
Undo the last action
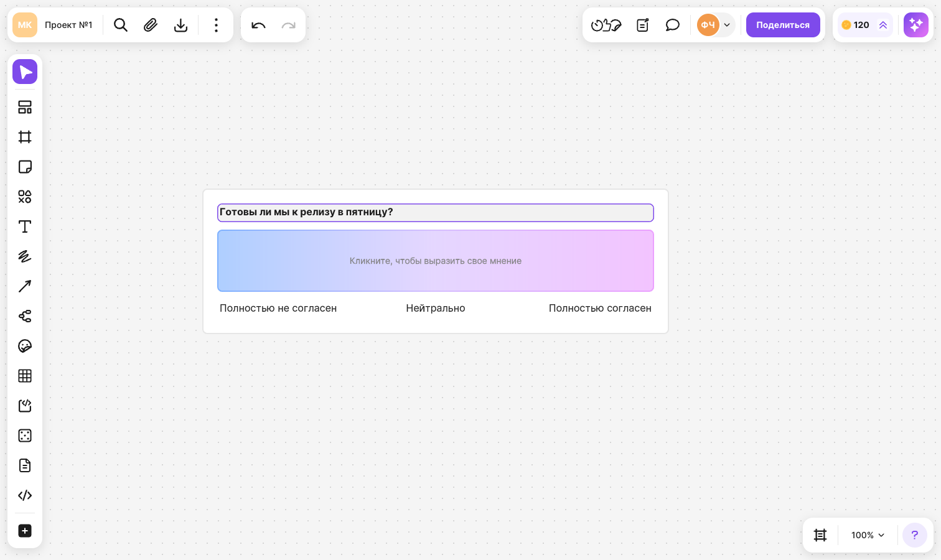pos(258,25)
